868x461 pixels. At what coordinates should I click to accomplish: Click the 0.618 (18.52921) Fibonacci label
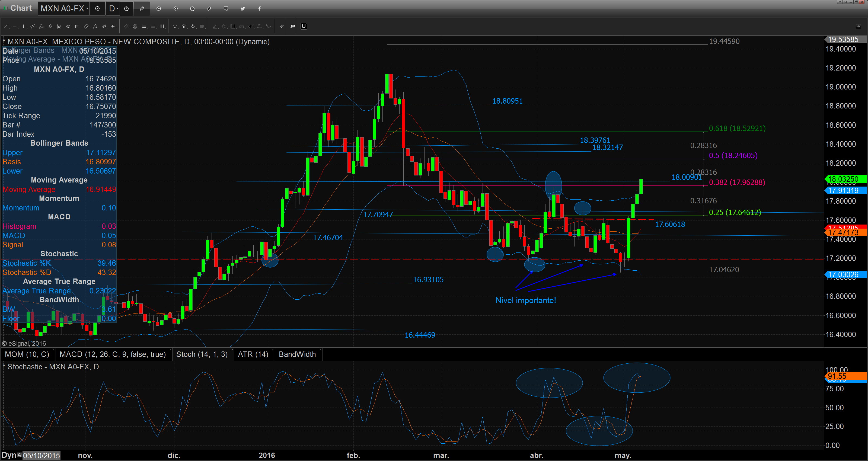pyautogui.click(x=737, y=128)
